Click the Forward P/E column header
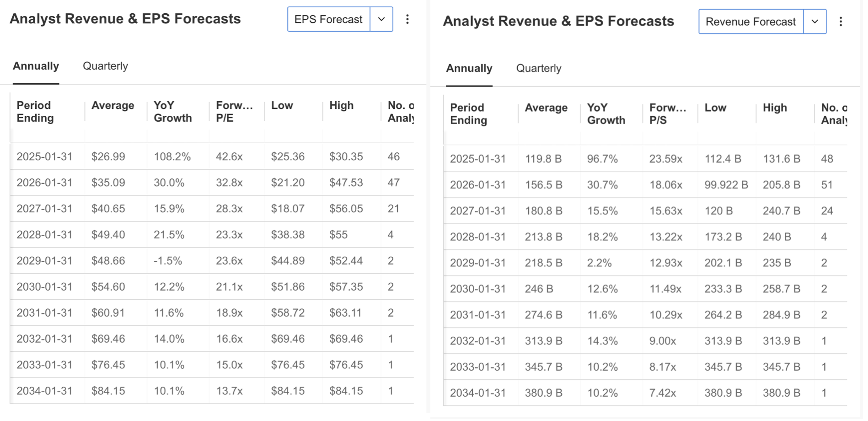The height and width of the screenshot is (421, 868). click(234, 112)
